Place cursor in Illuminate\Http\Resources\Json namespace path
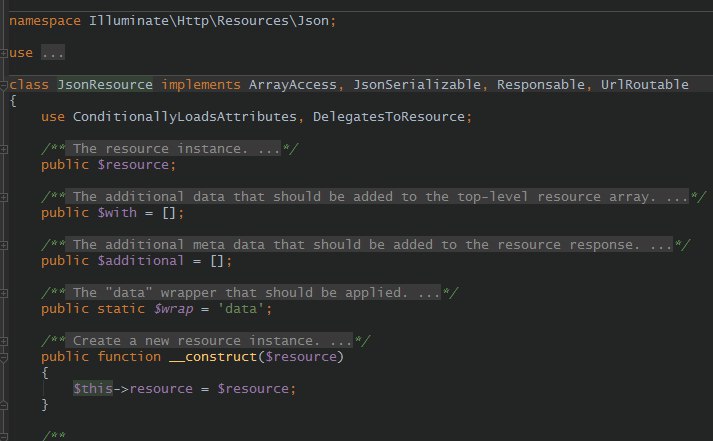 (x=209, y=21)
